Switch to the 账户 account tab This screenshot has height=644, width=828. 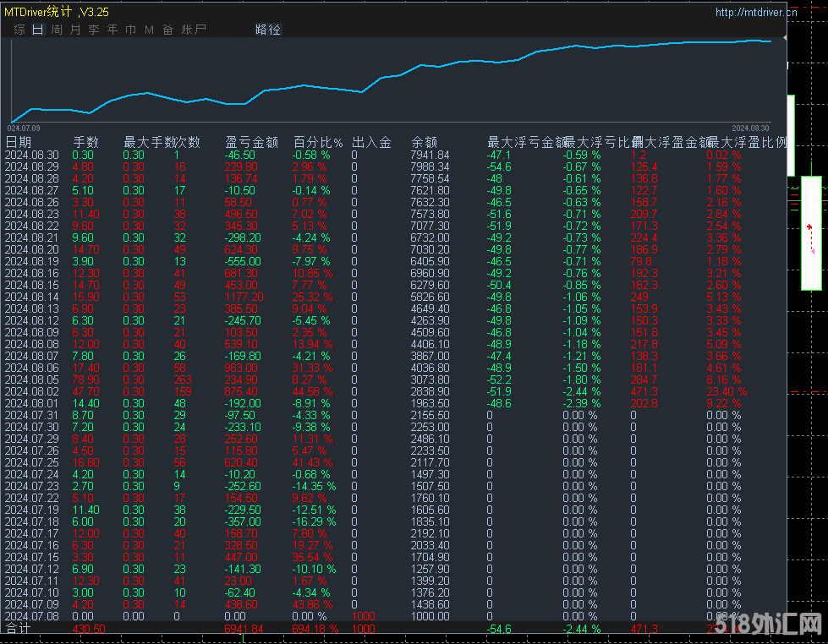194,30
